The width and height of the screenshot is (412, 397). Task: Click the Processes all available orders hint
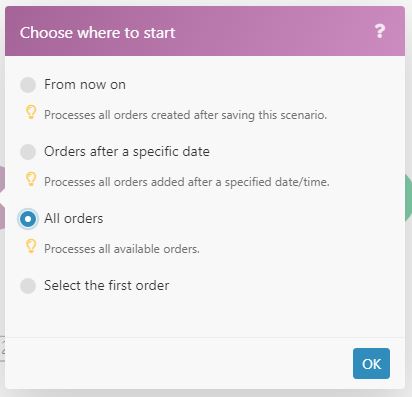click(122, 249)
